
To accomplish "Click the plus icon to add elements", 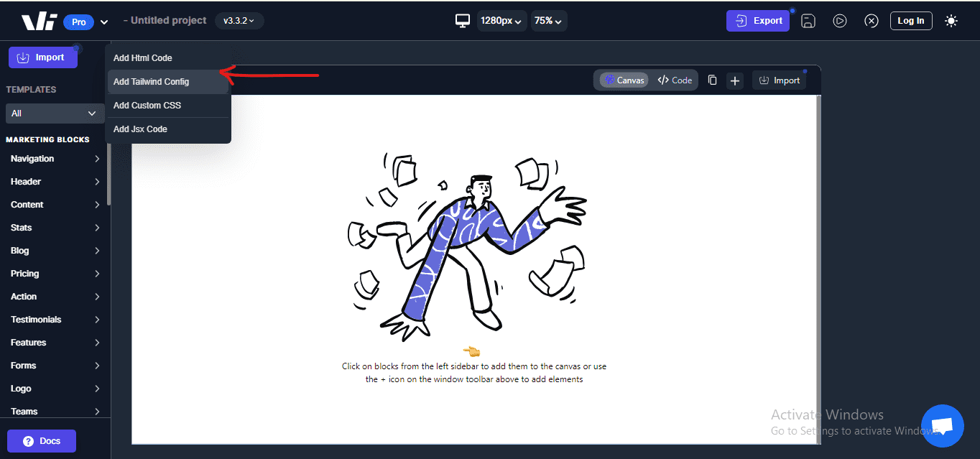I will tap(735, 80).
